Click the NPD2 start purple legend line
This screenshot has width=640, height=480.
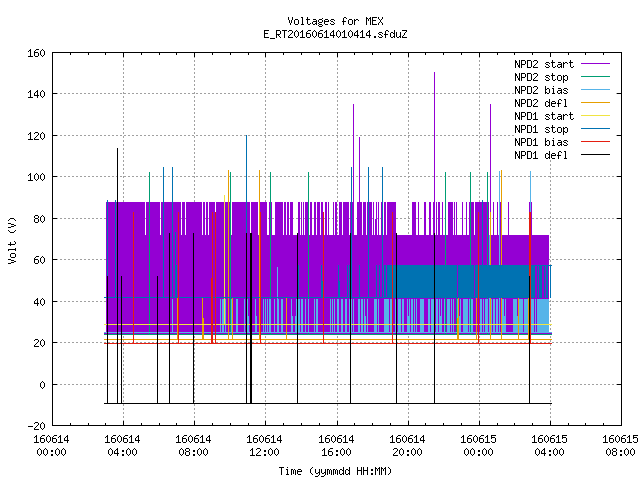coord(595,64)
